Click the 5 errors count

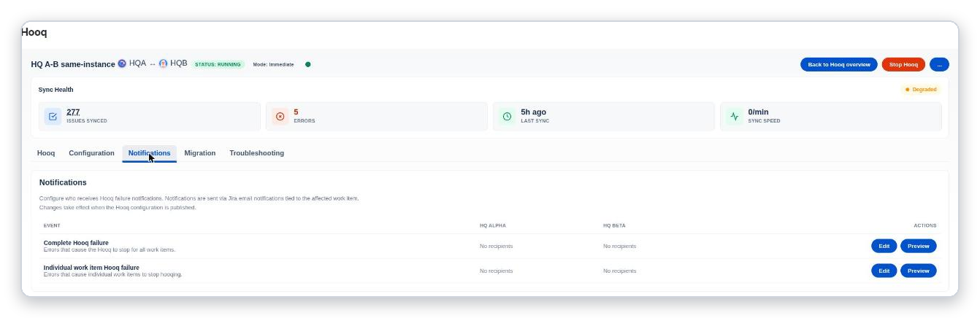click(296, 112)
